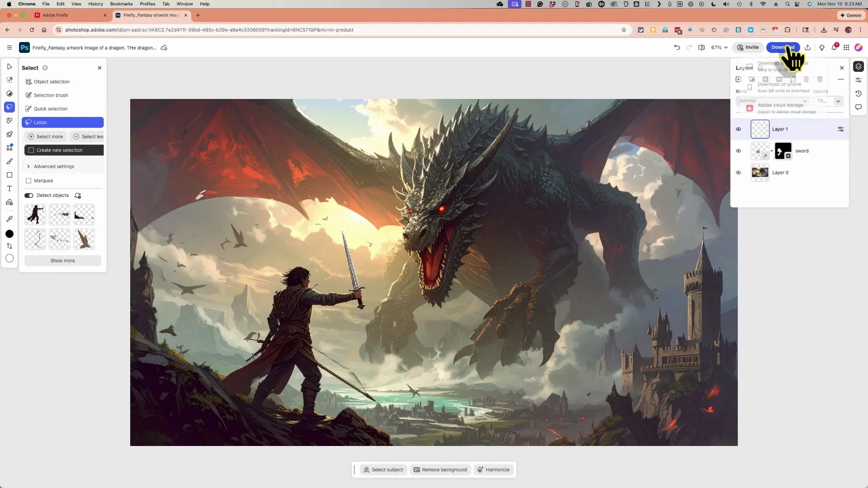Click the Remove background button
This screenshot has width=868, height=488.
coord(440,469)
